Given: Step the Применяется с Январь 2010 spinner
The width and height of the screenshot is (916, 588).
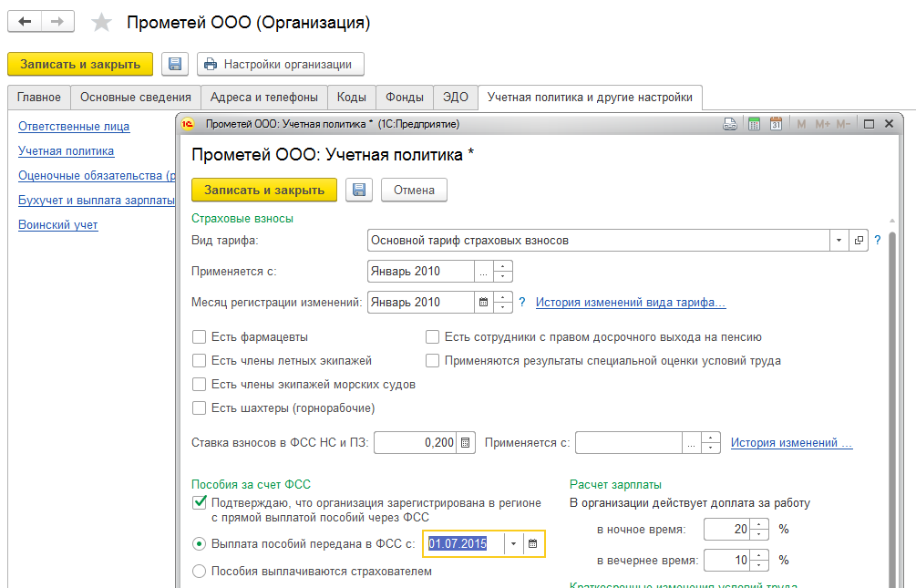Looking at the screenshot, I should tap(503, 271).
